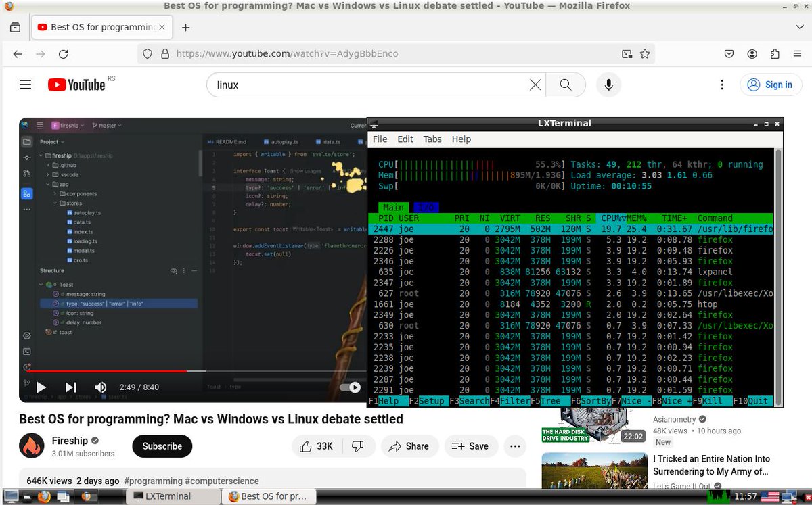Open the Firefox hamburger application menu
This screenshot has width=812, height=505.
797,54
